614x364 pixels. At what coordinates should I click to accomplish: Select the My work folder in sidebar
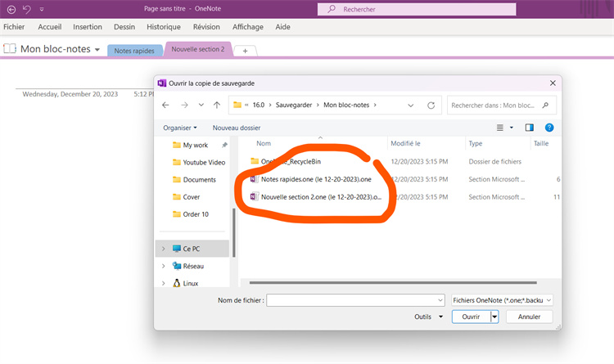point(191,146)
